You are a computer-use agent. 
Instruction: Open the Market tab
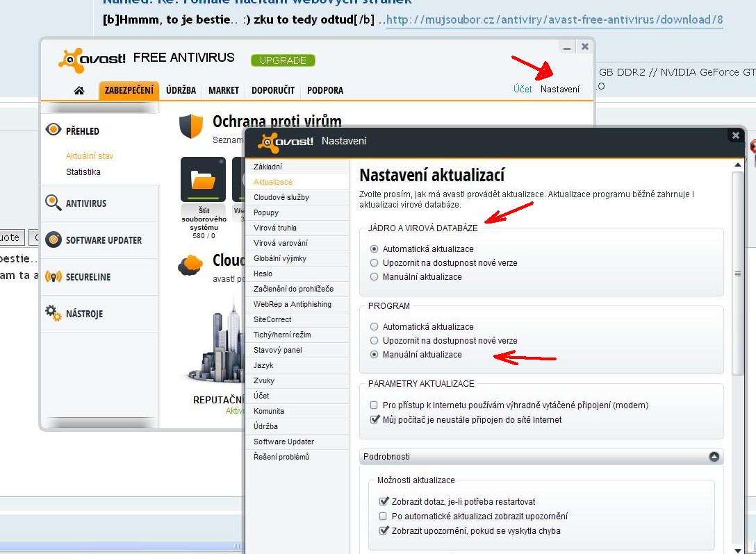tap(224, 90)
